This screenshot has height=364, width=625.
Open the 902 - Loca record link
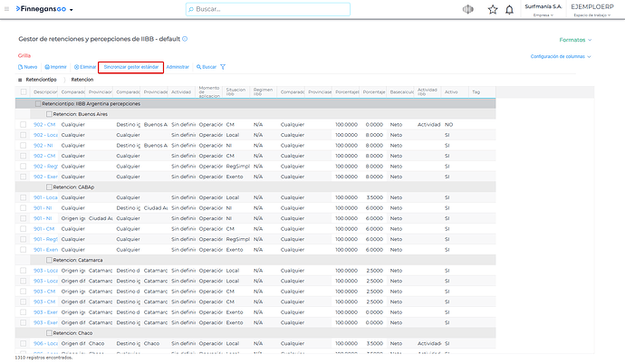45,135
